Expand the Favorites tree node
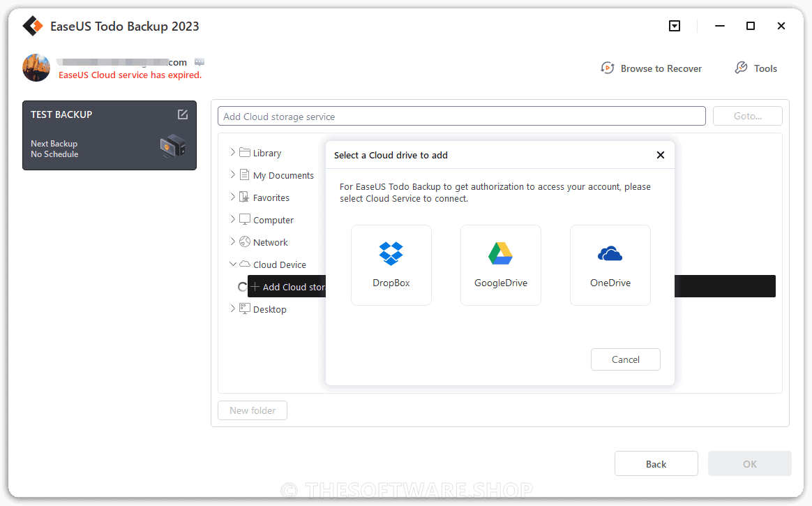Viewport: 812px width, 506px height. tap(232, 196)
